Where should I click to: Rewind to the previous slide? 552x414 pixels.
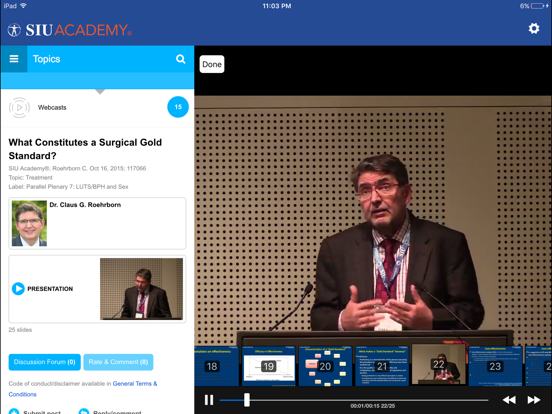click(509, 400)
